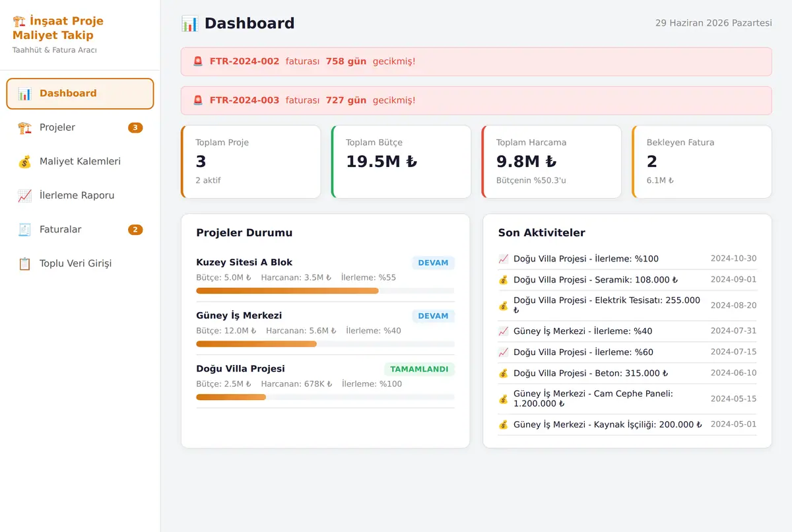Screen dimensions: 792x532
Task: Click the DEVAM badge of Kuzey Sitesi A Blok
Action: 434,263
